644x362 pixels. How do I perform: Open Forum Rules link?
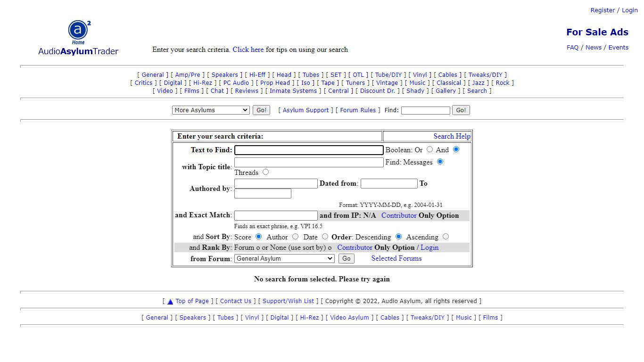coord(358,110)
